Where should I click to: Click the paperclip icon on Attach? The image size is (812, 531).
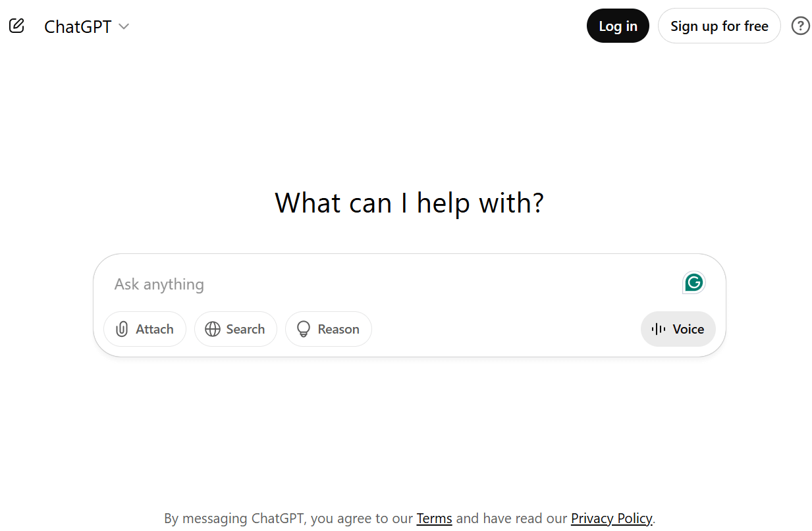point(122,329)
